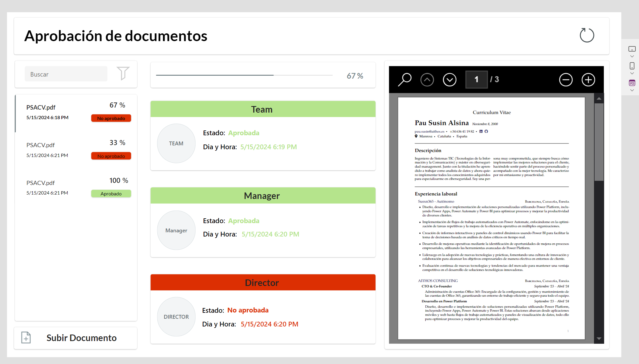Zoom in the PDF with plus icon
Viewport: 639px width, 364px height.
[x=588, y=80]
